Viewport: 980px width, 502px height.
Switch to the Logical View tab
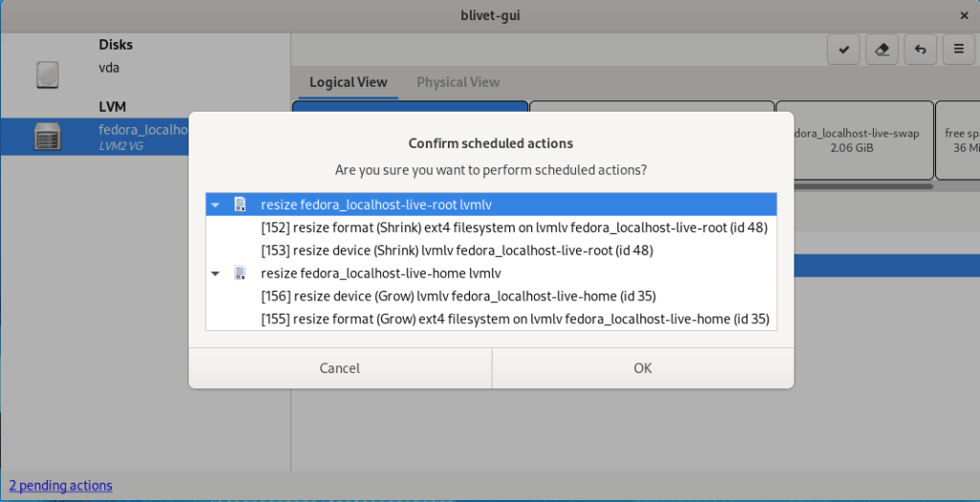coord(347,82)
